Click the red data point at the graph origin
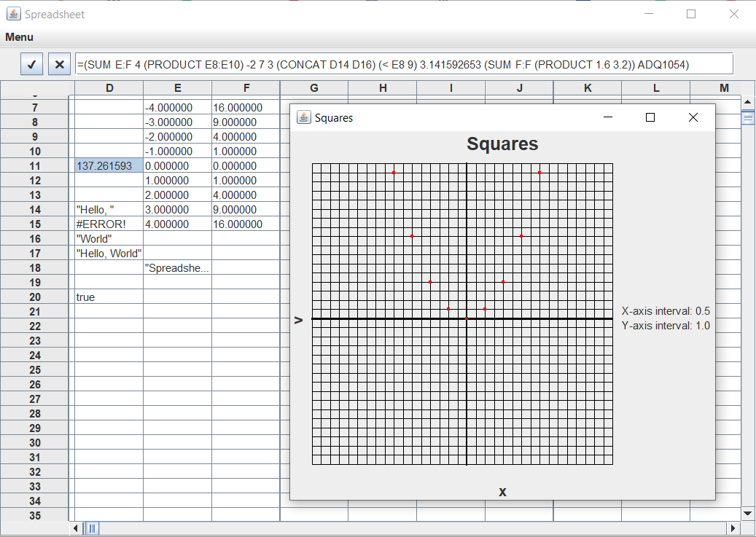The height and width of the screenshot is (537, 756). coord(467,318)
